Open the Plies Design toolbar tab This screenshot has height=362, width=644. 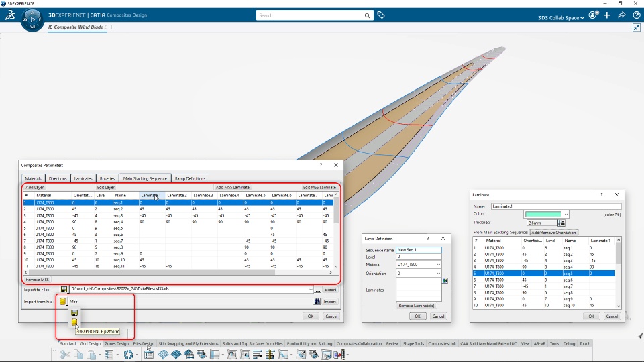click(144, 343)
